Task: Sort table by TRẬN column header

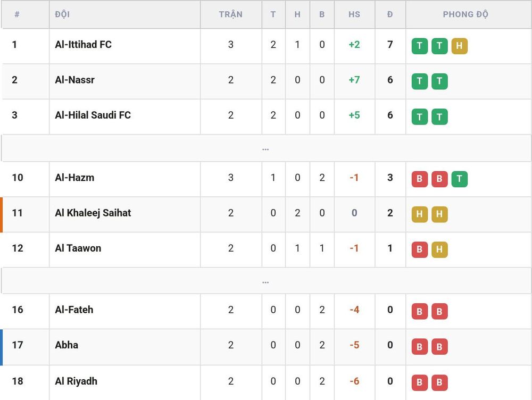Action: pyautogui.click(x=231, y=14)
